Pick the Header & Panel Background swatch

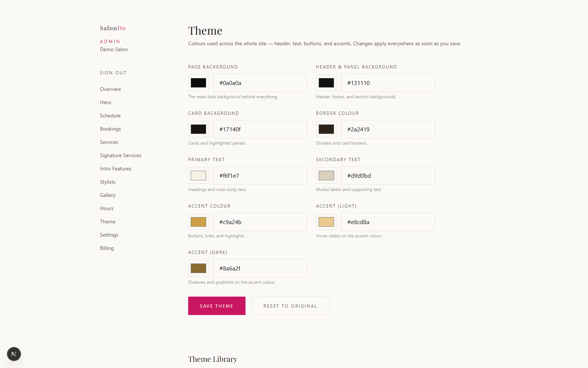(326, 83)
